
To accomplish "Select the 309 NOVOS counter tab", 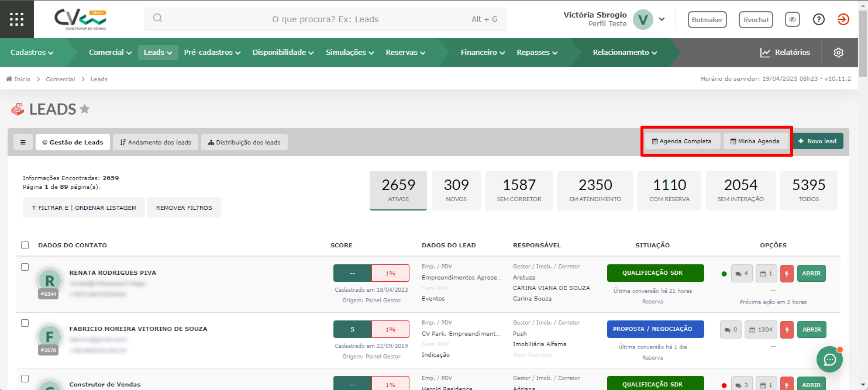I will coord(456,191).
